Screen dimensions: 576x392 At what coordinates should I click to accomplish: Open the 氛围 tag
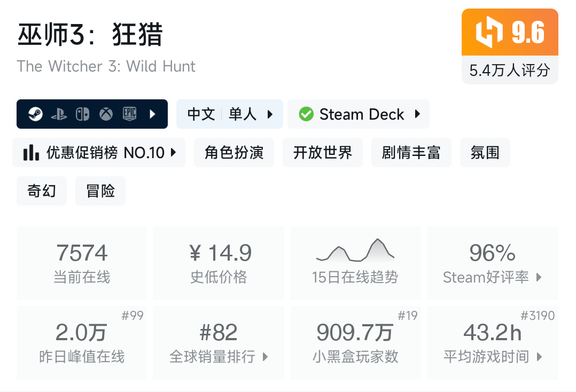tap(485, 153)
